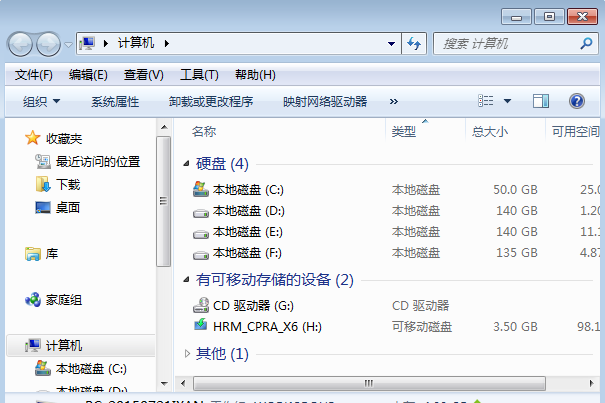
Task: Click 卸载或更改程序 toolbar button
Action: [211, 102]
